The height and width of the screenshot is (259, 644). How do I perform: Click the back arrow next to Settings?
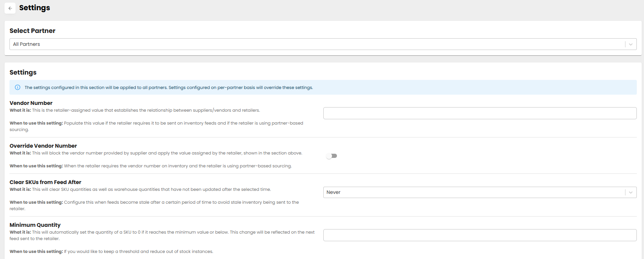pyautogui.click(x=10, y=8)
